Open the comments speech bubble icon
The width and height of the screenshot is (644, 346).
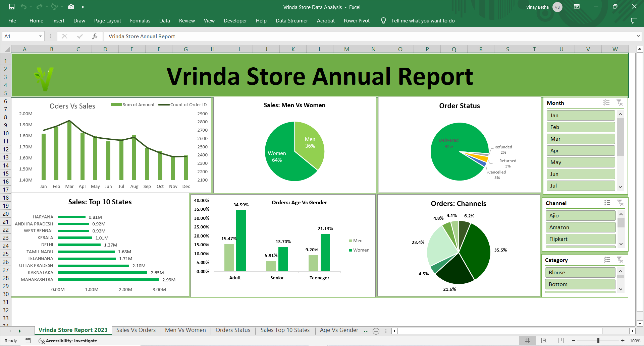pyautogui.click(x=634, y=21)
